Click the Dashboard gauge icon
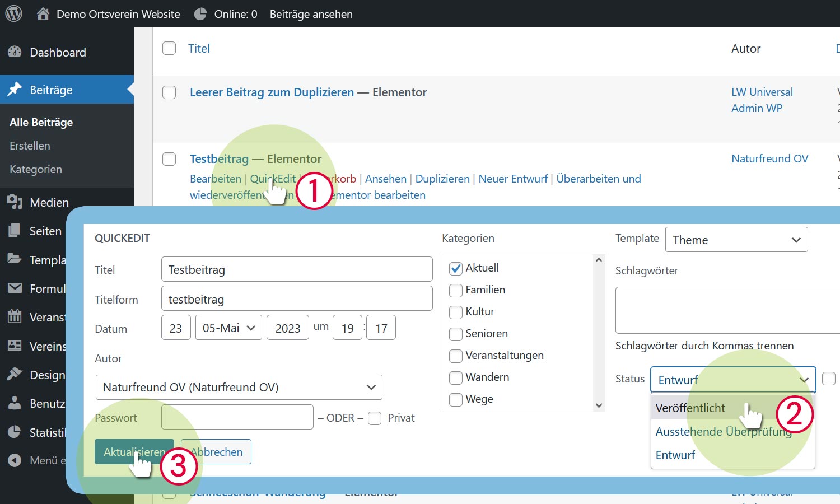The width and height of the screenshot is (840, 504). pos(15,52)
